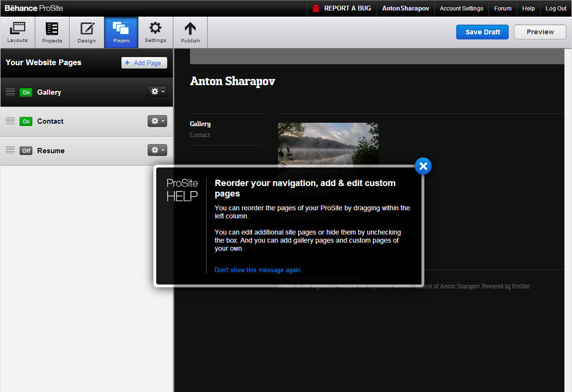Grab the Resume row drag handle

[10, 150]
